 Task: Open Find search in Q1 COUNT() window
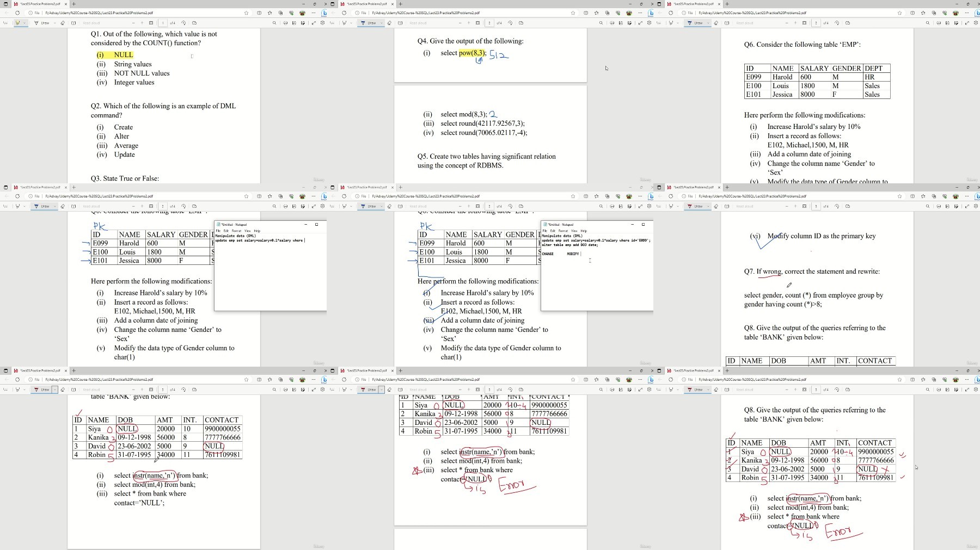point(274,23)
